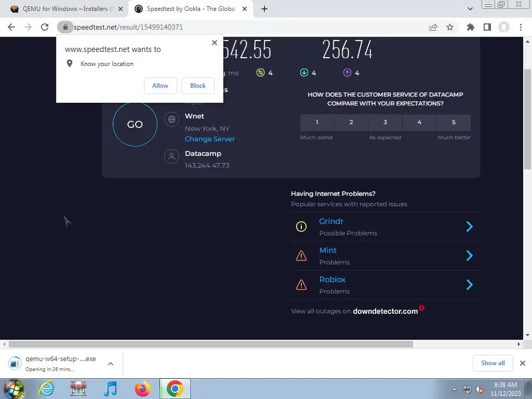The width and height of the screenshot is (532, 399).
Task: Go back to the previous page
Action: [x=11, y=27]
